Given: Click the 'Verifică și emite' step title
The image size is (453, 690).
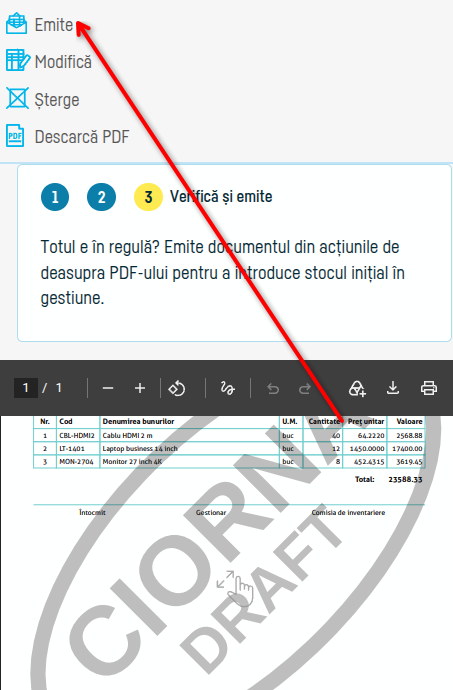Looking at the screenshot, I should point(221,197).
